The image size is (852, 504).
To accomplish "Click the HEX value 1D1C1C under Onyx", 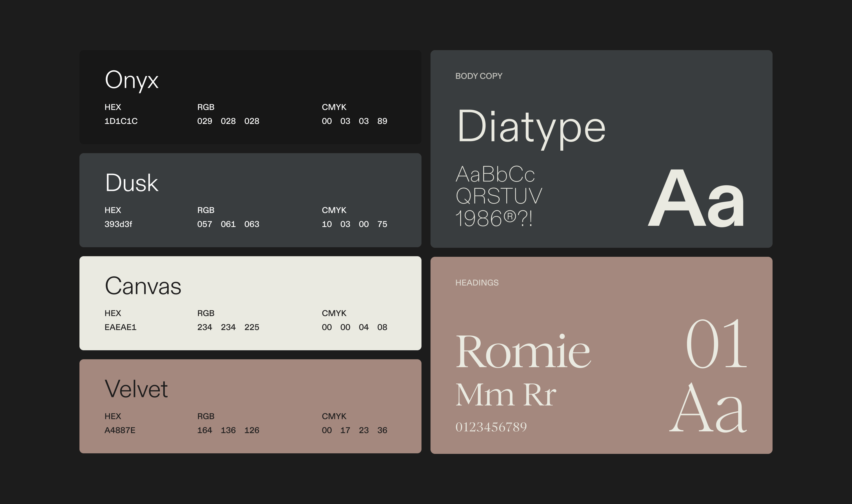I will pos(121,121).
